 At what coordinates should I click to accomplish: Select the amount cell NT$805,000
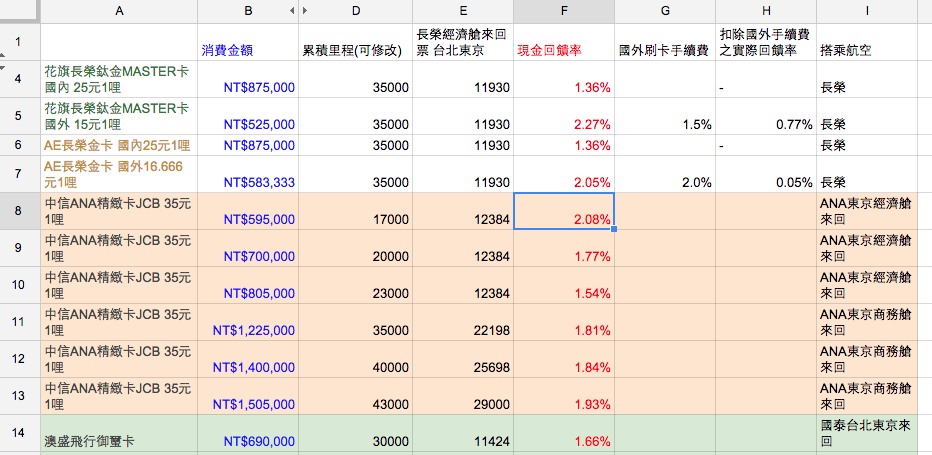click(248, 284)
